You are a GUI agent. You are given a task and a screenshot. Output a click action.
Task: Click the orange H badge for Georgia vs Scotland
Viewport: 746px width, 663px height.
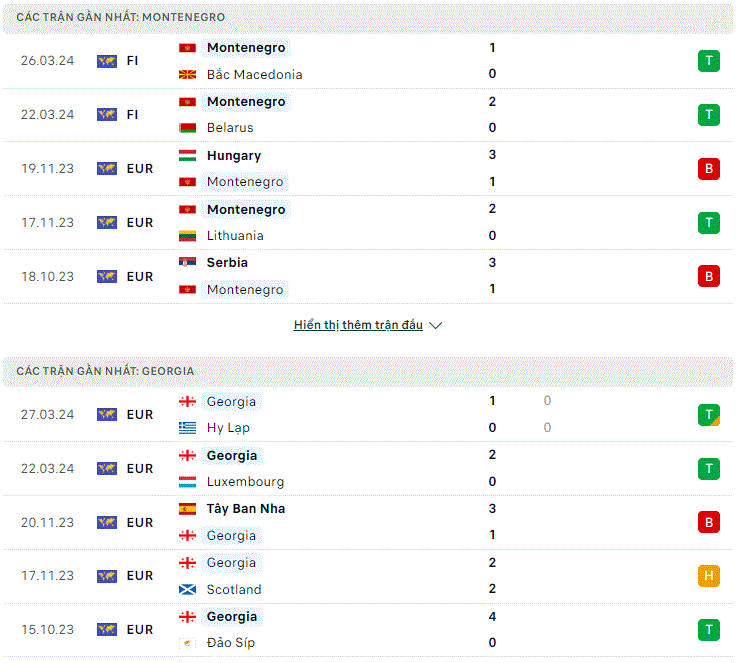pyautogui.click(x=708, y=576)
